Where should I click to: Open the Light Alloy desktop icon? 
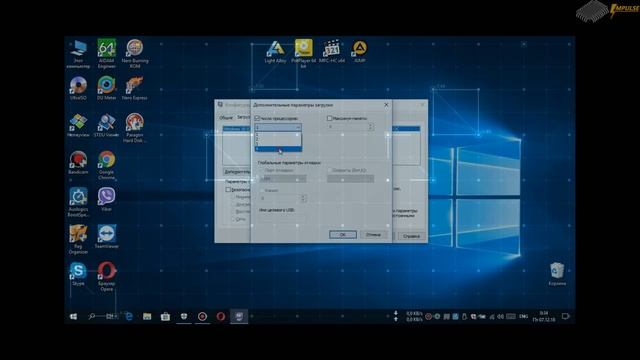click(x=276, y=51)
